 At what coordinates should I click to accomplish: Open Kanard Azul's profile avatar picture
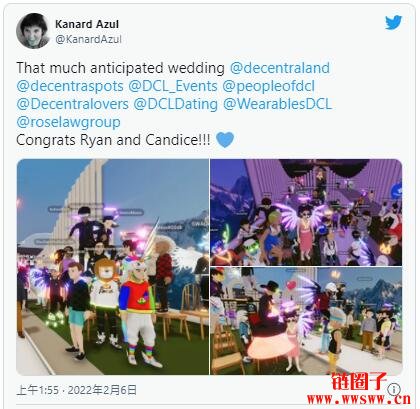(32, 31)
